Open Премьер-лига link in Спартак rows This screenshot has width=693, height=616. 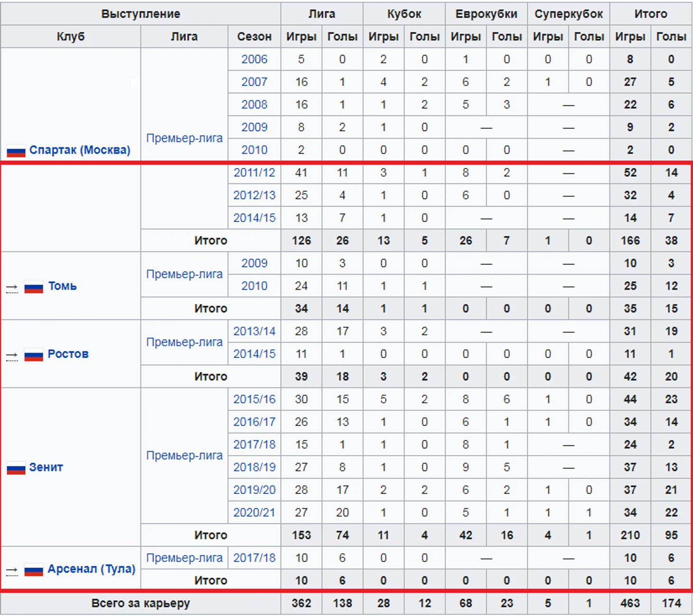pos(184,138)
